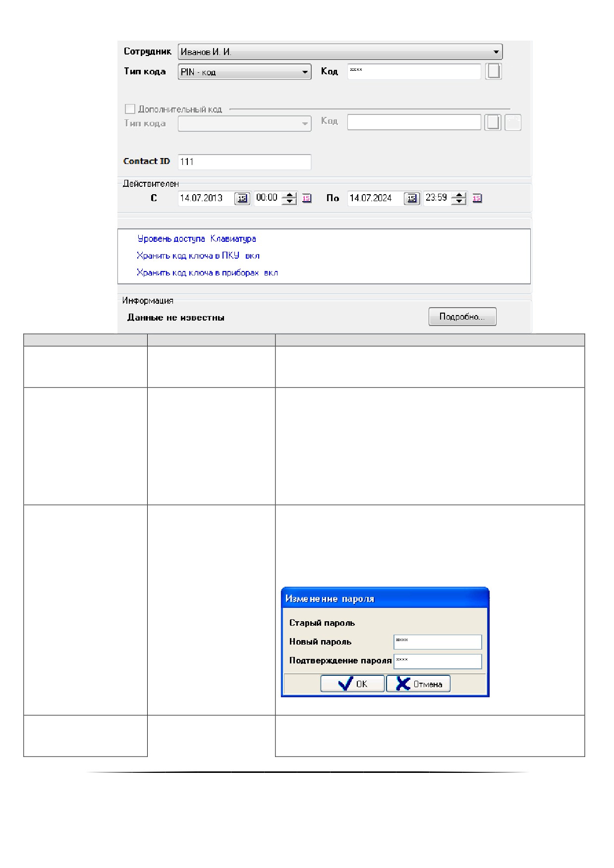614x868 pixels.
Task: Click the pink calendar icon after the 00:00 time
Action: [307, 198]
